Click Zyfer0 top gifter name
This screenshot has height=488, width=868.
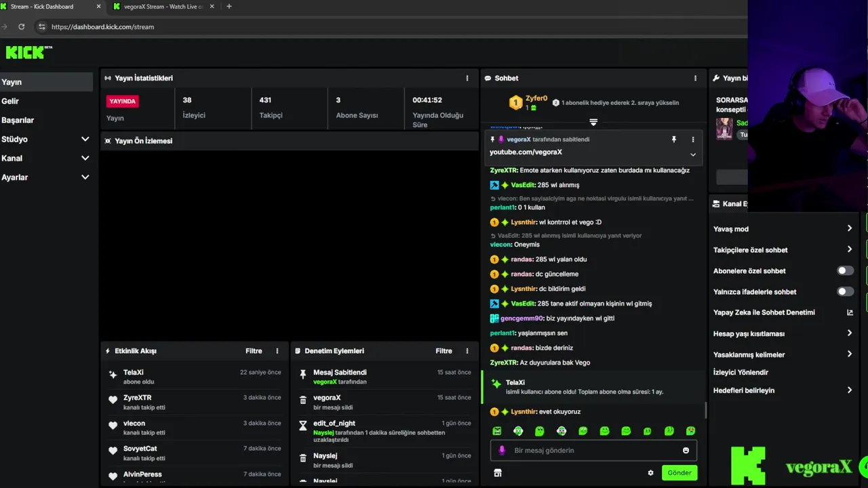click(536, 99)
